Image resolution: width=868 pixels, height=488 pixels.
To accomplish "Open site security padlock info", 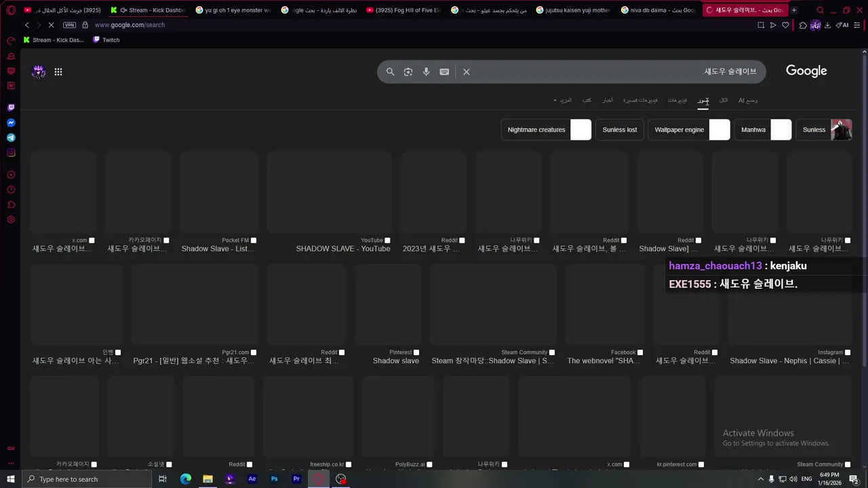I will 85,25.
